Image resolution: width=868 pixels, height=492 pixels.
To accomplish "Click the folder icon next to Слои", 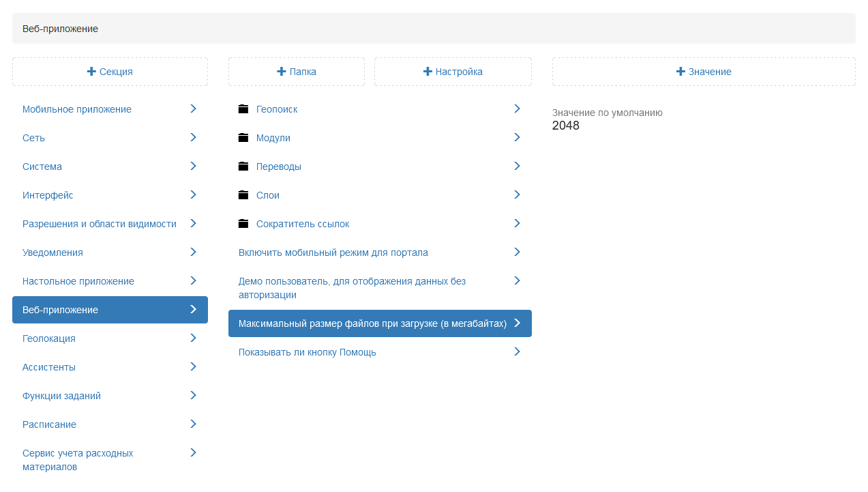I will coord(243,195).
